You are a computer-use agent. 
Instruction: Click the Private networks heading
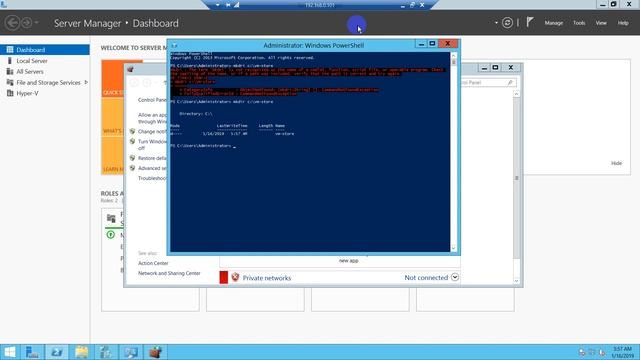[267, 278]
